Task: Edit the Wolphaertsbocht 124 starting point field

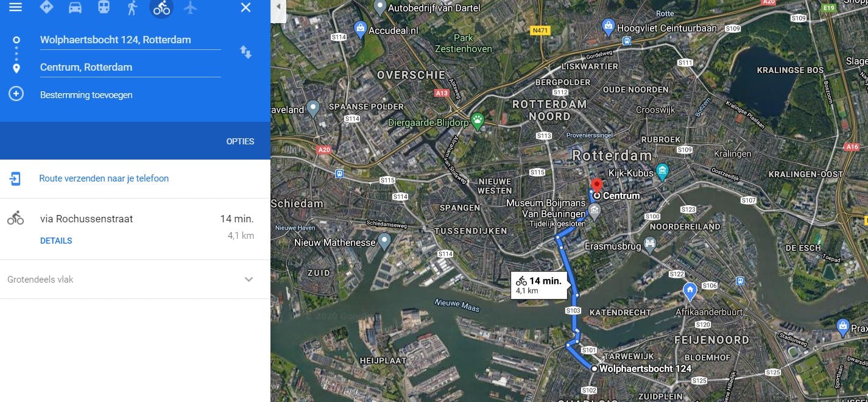Action: point(130,40)
